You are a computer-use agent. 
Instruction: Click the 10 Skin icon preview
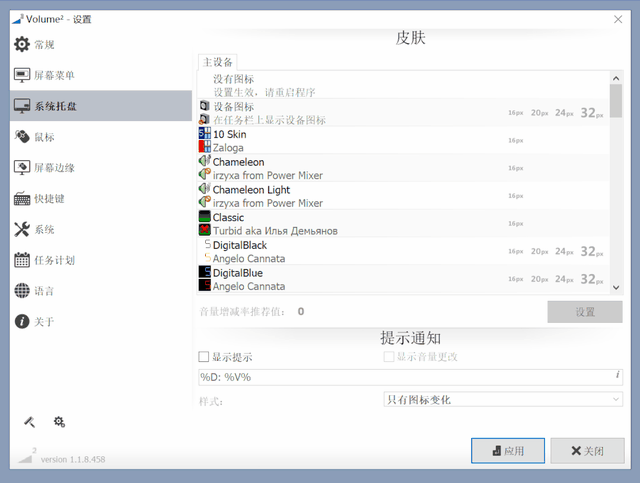tap(204, 140)
